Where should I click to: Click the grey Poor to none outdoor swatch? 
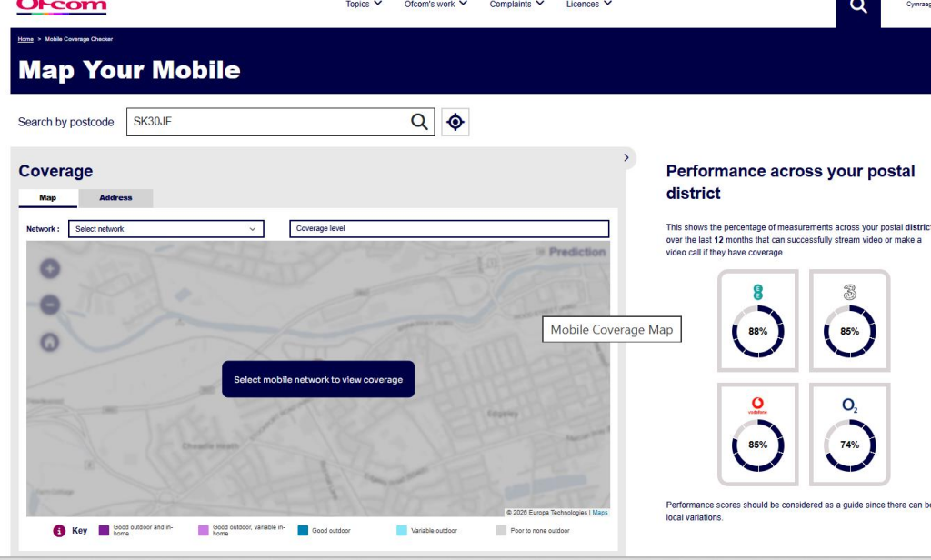pyautogui.click(x=501, y=530)
